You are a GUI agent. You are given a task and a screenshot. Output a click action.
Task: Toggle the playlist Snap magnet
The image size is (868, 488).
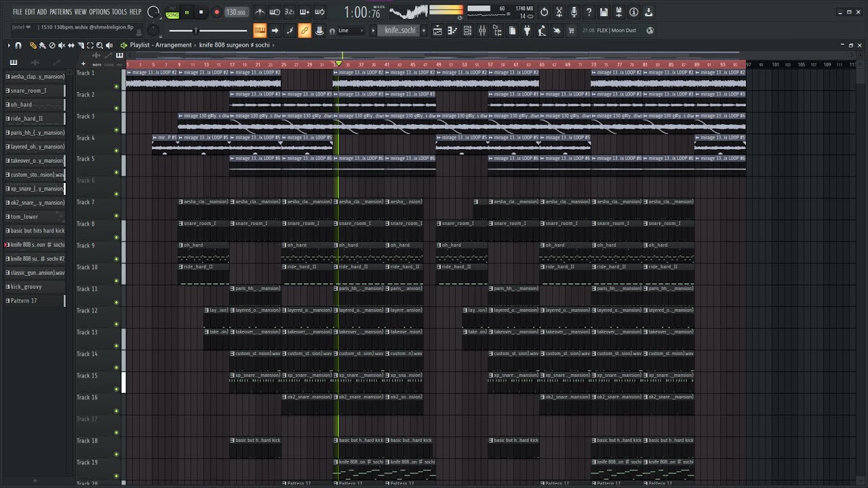(x=18, y=45)
